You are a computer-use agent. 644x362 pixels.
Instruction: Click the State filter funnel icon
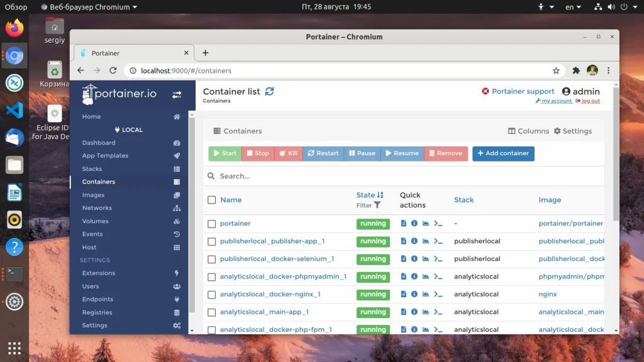click(x=377, y=206)
